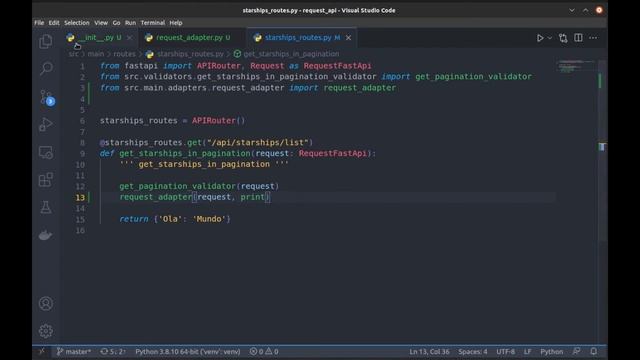Expand starships_routes.py breadcrumb file list
This screenshot has height=360, width=640.
coord(190,54)
